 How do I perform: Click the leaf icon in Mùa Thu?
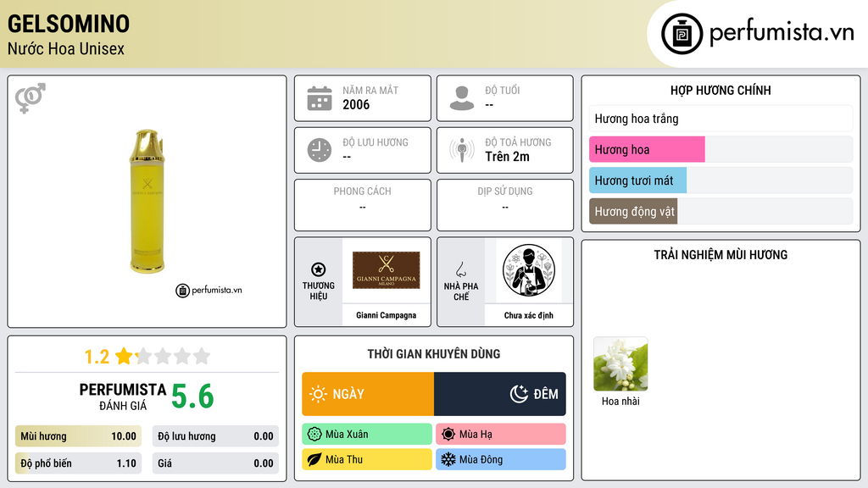[x=314, y=459]
